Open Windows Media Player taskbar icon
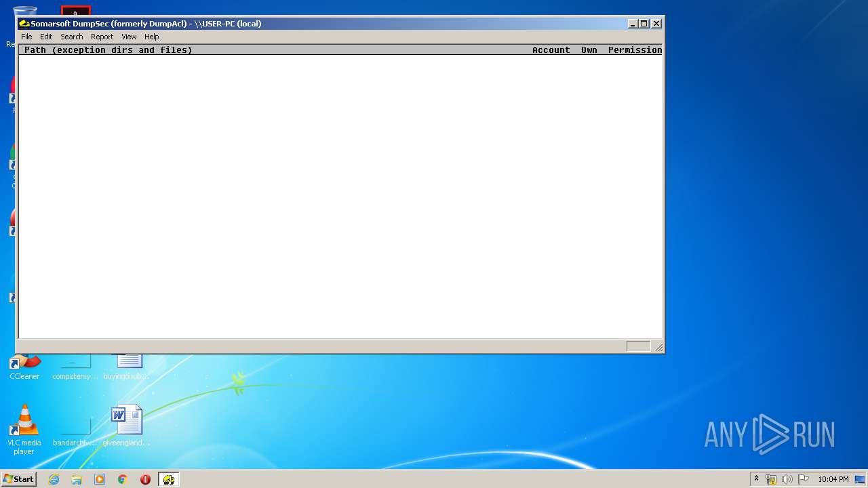 [x=100, y=479]
